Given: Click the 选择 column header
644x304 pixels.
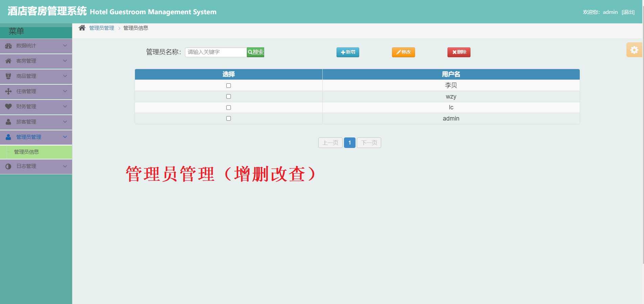Looking at the screenshot, I should (x=229, y=74).
